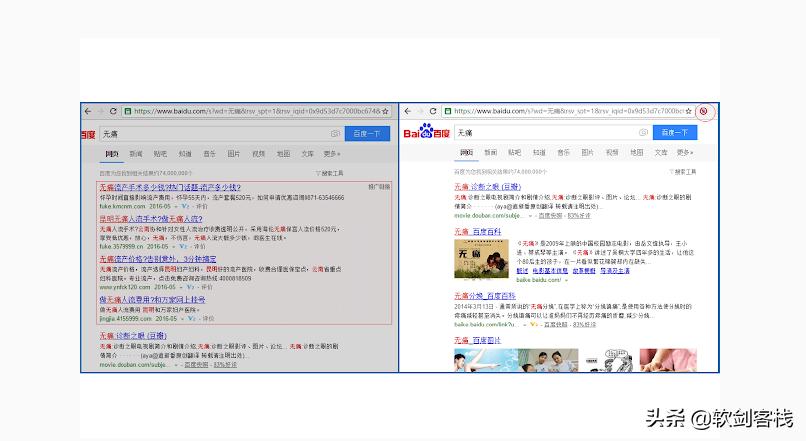Open the 无痛 movie poster thumbnail
This screenshot has width=806, height=441.
coord(481,259)
